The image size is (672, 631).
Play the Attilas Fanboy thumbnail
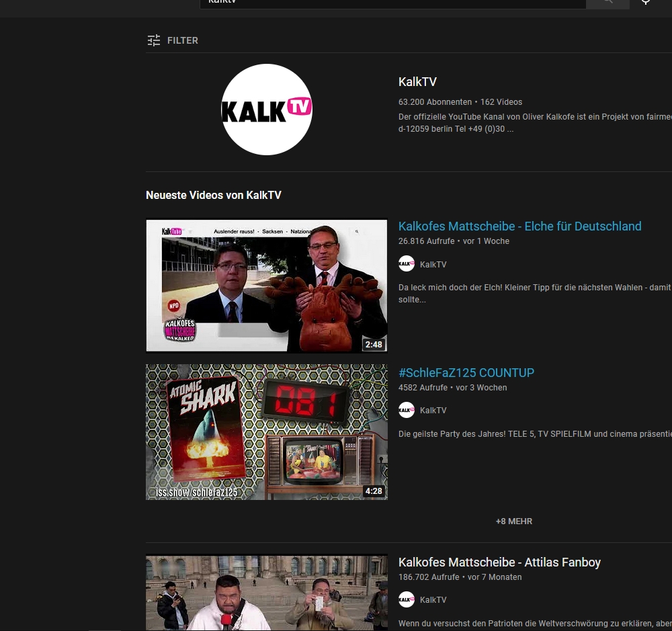click(267, 593)
